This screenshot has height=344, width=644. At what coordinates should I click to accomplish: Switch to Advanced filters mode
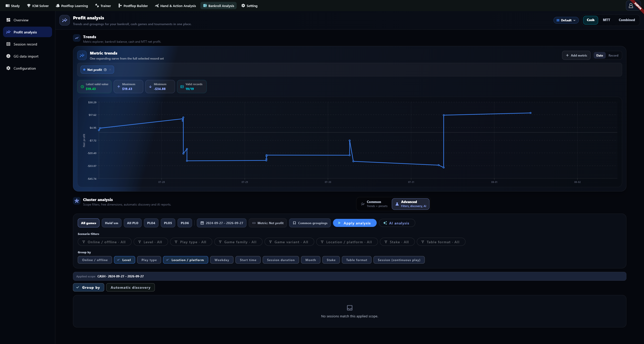411,204
